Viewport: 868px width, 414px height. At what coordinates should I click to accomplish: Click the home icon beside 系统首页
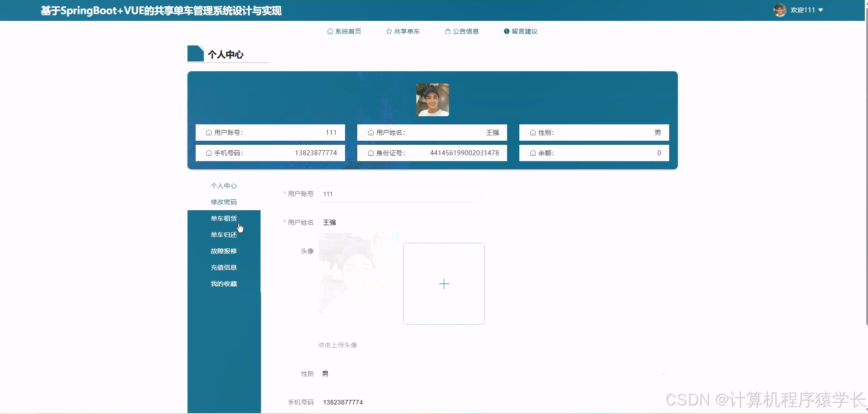(x=330, y=31)
